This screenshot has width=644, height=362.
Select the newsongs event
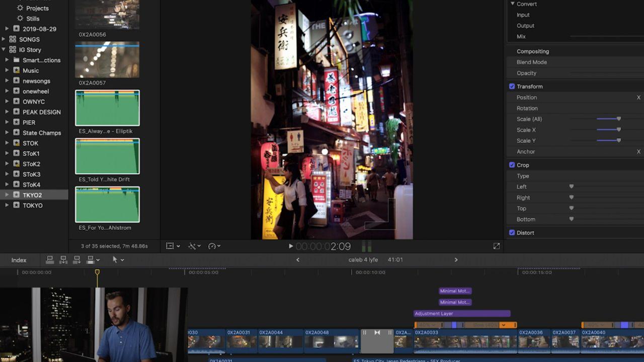(x=36, y=81)
